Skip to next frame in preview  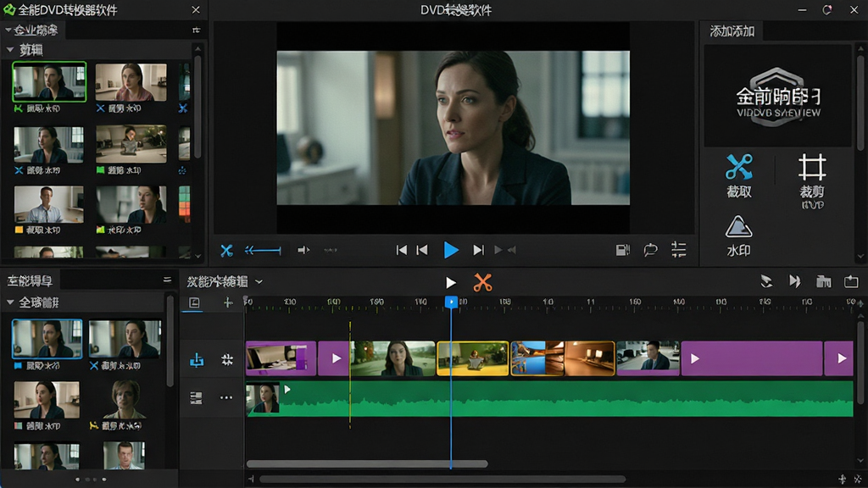(x=478, y=250)
